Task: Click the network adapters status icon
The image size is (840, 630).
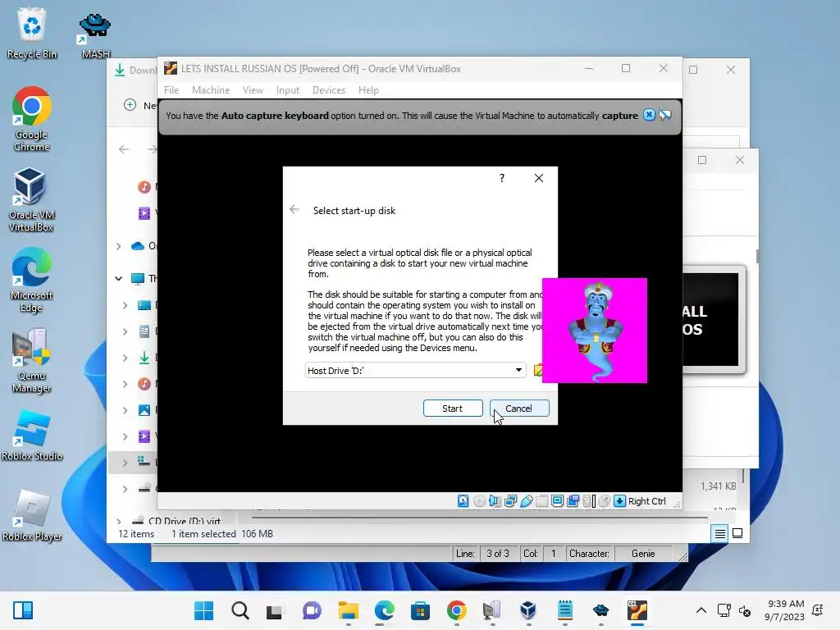Action: coord(510,501)
